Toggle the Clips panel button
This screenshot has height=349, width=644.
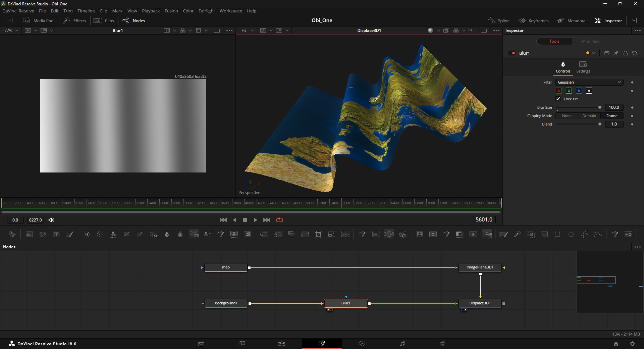coord(104,20)
